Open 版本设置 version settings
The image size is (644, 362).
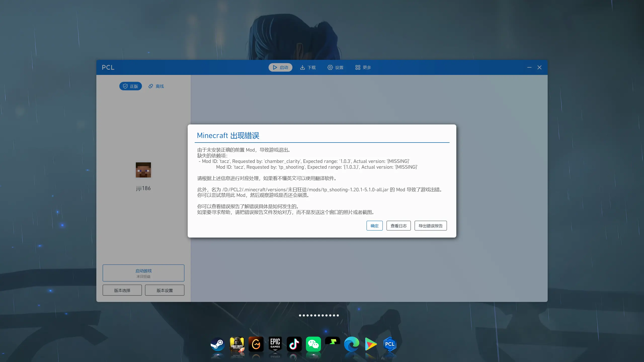tap(165, 290)
